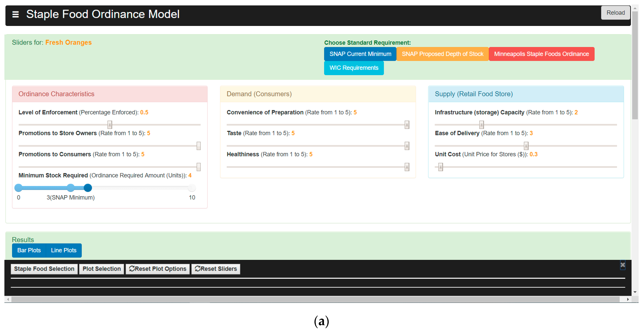Open the hamburger menu icon

tap(15, 15)
